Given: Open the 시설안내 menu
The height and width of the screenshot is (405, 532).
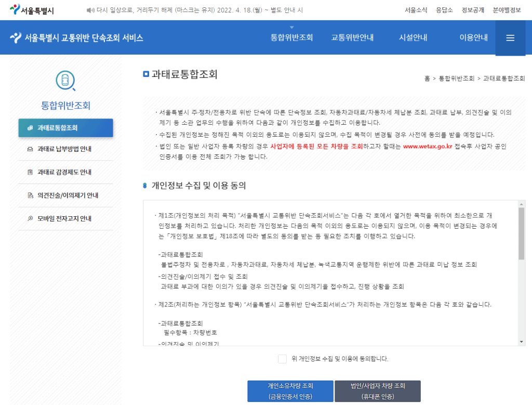Looking at the screenshot, I should [x=413, y=37].
